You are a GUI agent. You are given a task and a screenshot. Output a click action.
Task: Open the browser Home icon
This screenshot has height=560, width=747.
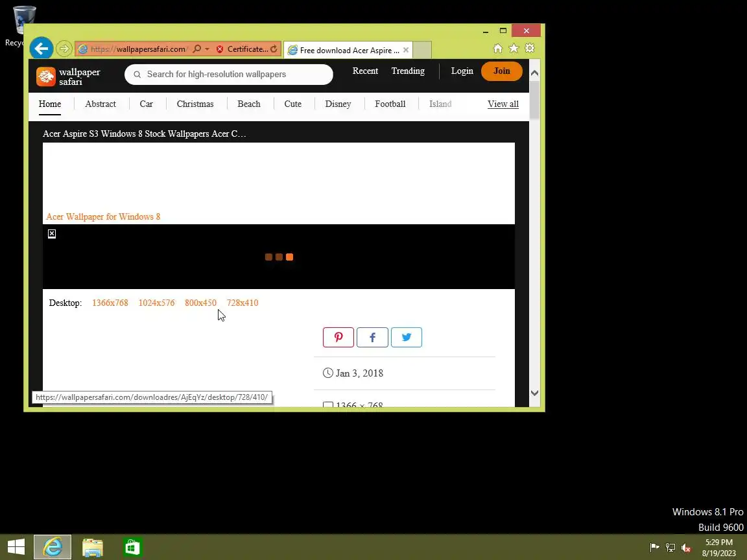pyautogui.click(x=498, y=49)
